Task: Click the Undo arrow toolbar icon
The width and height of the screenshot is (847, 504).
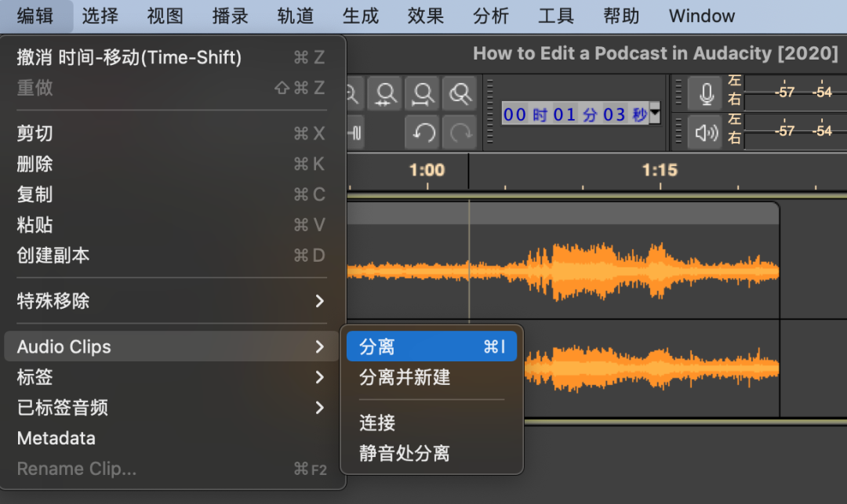Action: coord(422,132)
